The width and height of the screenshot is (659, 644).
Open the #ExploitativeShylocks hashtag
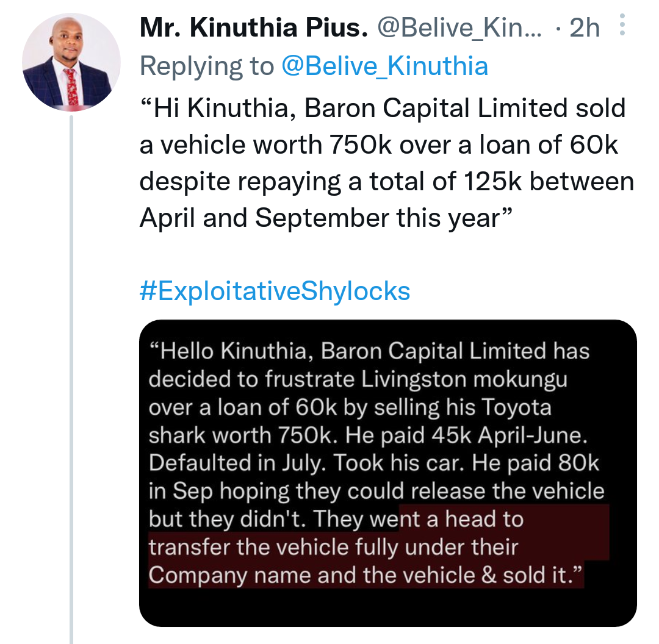[275, 291]
